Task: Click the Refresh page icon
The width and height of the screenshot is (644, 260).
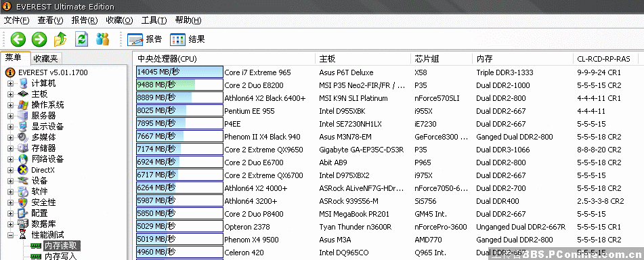Action: (82, 39)
